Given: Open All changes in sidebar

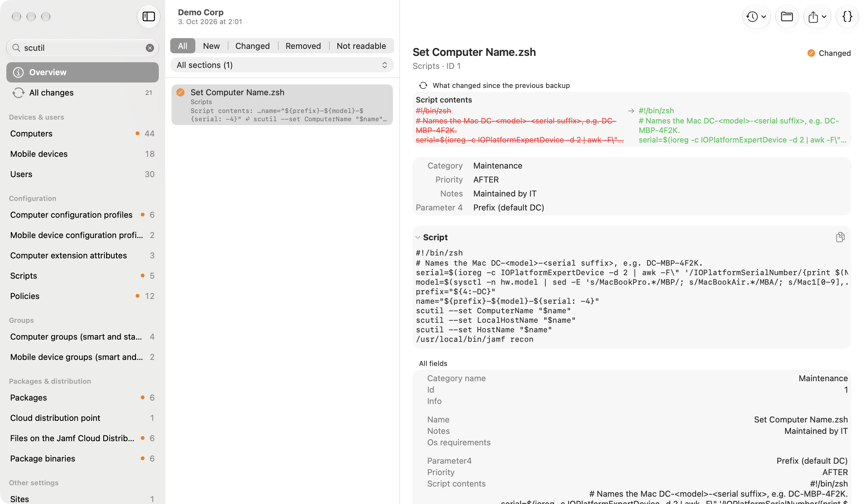Looking at the screenshot, I should (x=82, y=92).
